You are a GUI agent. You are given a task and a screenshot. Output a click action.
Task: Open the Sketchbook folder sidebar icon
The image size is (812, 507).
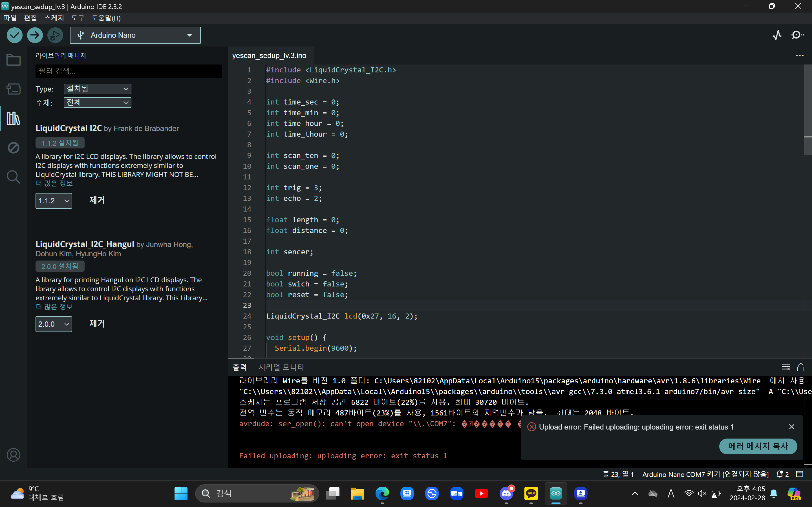pyautogui.click(x=14, y=60)
